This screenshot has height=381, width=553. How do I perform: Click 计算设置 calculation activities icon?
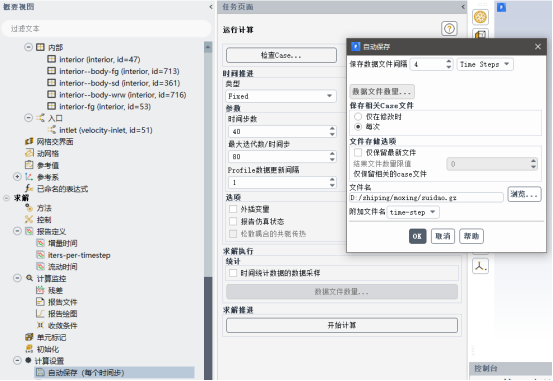pos(28,361)
